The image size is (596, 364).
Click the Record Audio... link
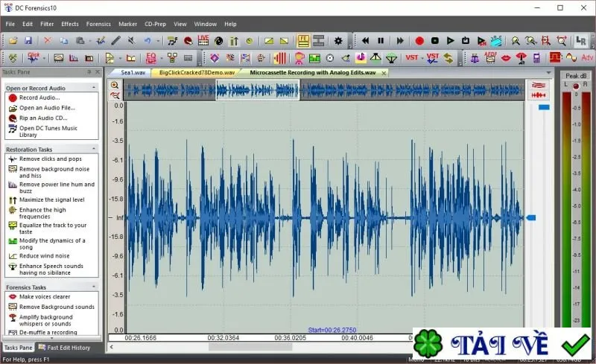[39, 98]
